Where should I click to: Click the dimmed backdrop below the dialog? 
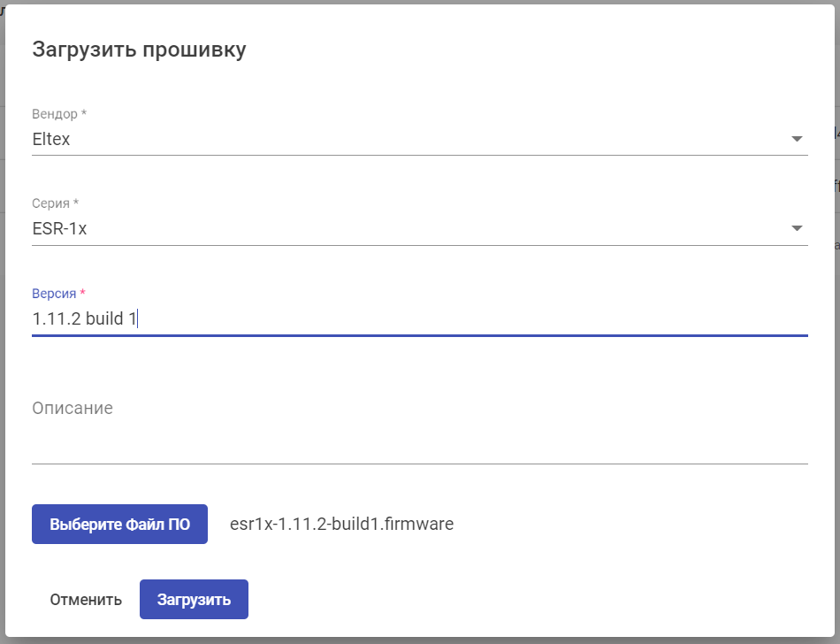pyautogui.click(x=420, y=640)
